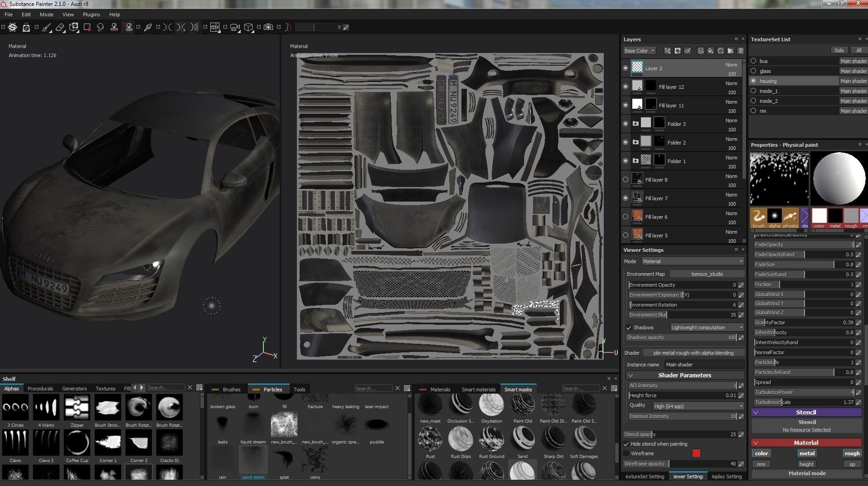Open the Substance Share bag icon

tap(26, 28)
